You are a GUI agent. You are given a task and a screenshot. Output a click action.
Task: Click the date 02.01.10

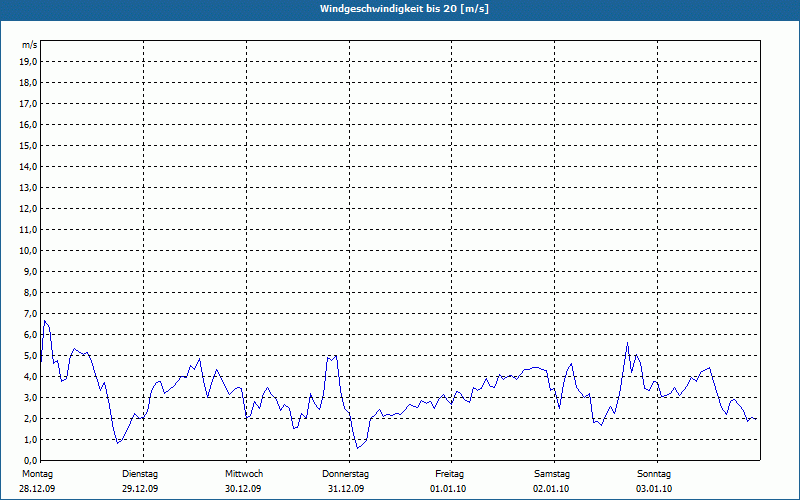(551, 489)
